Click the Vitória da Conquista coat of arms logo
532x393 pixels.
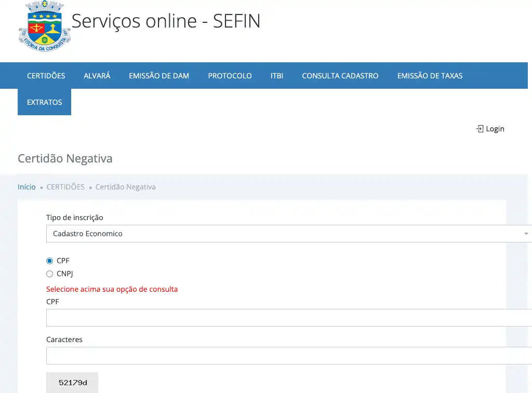point(44,26)
